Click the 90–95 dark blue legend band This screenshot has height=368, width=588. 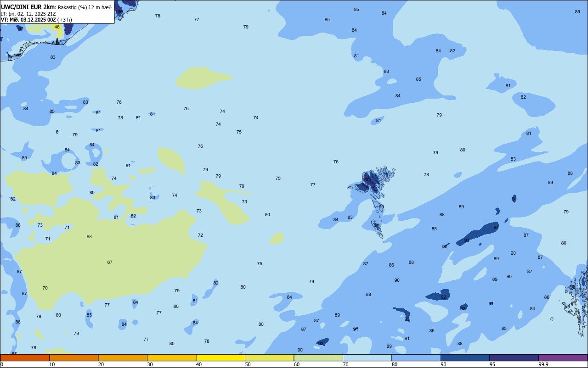[465, 357]
